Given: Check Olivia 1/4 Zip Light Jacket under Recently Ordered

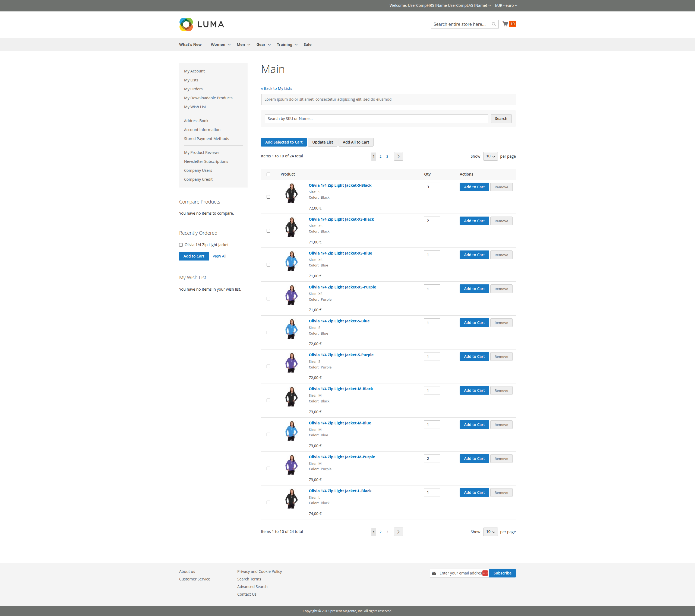Looking at the screenshot, I should click(x=181, y=245).
